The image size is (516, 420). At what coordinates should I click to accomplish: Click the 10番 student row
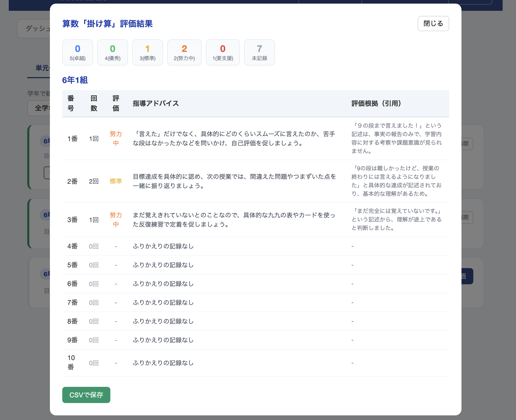click(71, 362)
